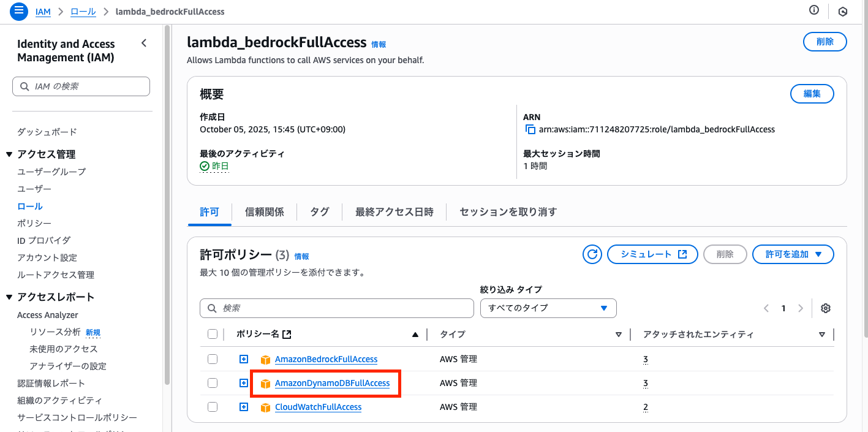The height and width of the screenshot is (432, 868).
Task: Open リソース分析 in the sidebar
Action: (x=55, y=332)
